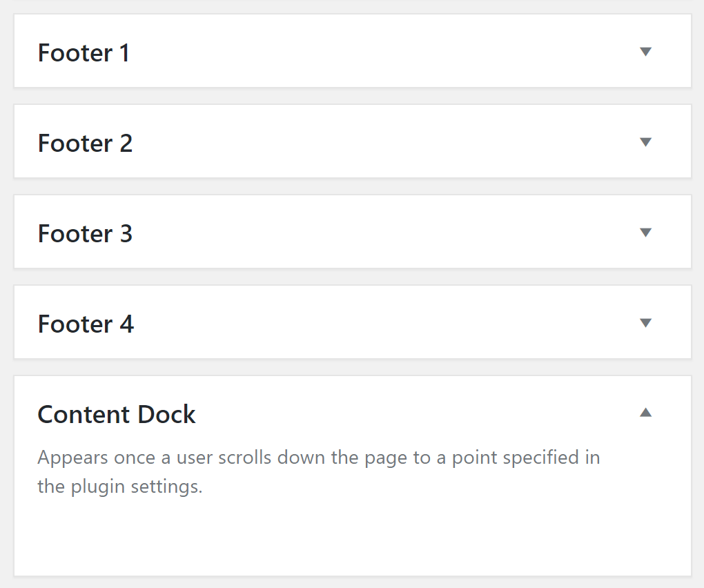Select the Footer 2 panel header
This screenshot has height=588, width=704.
click(85, 143)
